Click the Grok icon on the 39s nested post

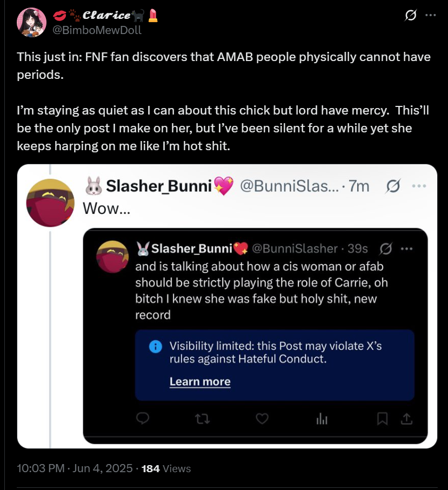pos(385,249)
